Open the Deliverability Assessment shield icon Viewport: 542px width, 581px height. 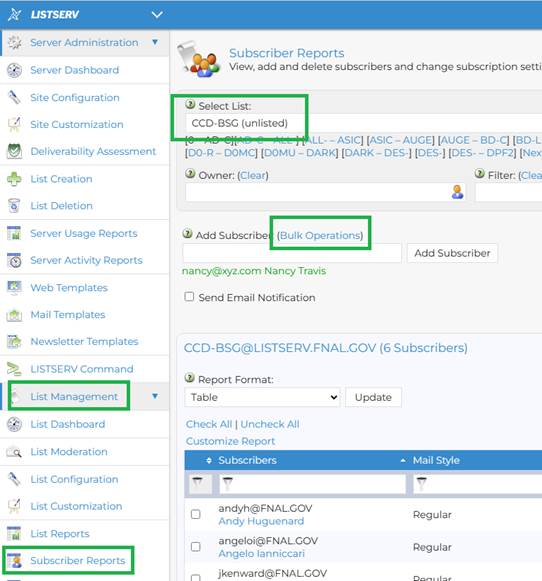pos(14,152)
